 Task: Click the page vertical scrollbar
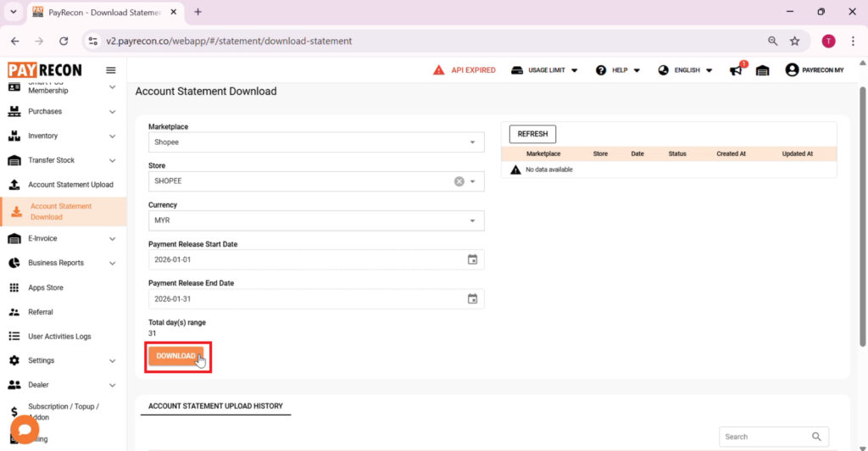pyautogui.click(x=862, y=216)
